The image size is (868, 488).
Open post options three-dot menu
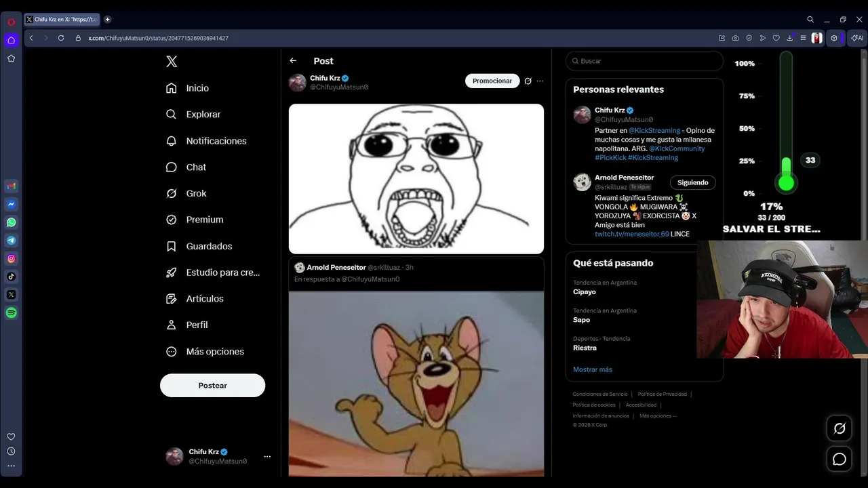pyautogui.click(x=540, y=81)
